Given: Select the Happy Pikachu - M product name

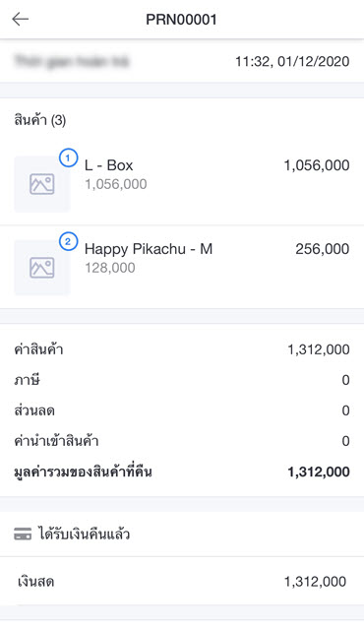Looking at the screenshot, I should 149,249.
